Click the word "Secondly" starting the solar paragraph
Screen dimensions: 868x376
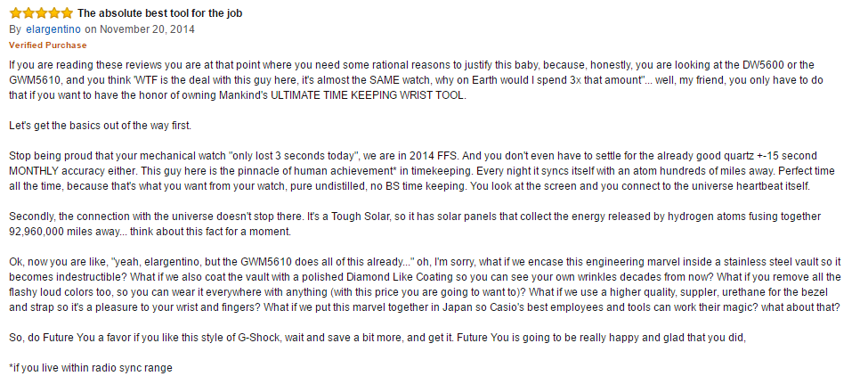[x=33, y=217]
